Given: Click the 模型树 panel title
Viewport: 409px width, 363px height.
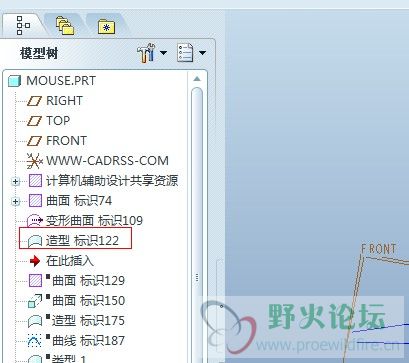Looking at the screenshot, I should click(39, 53).
